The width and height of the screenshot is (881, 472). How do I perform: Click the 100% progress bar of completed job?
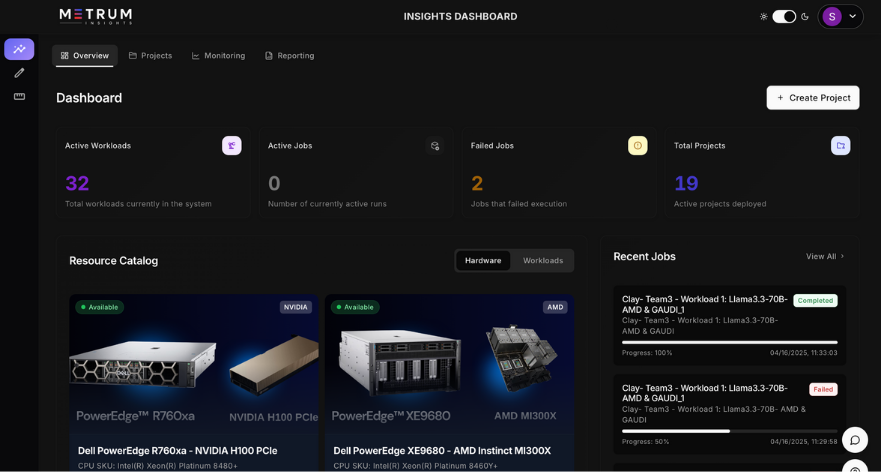click(729, 342)
